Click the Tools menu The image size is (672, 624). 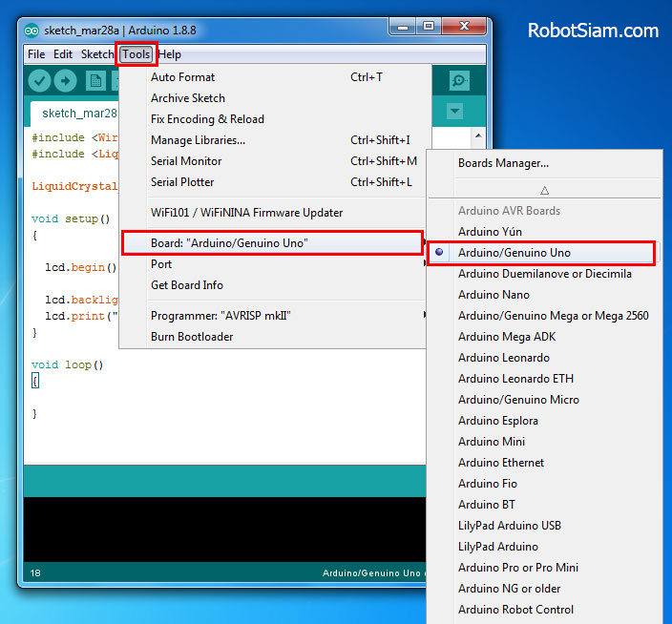(x=136, y=54)
